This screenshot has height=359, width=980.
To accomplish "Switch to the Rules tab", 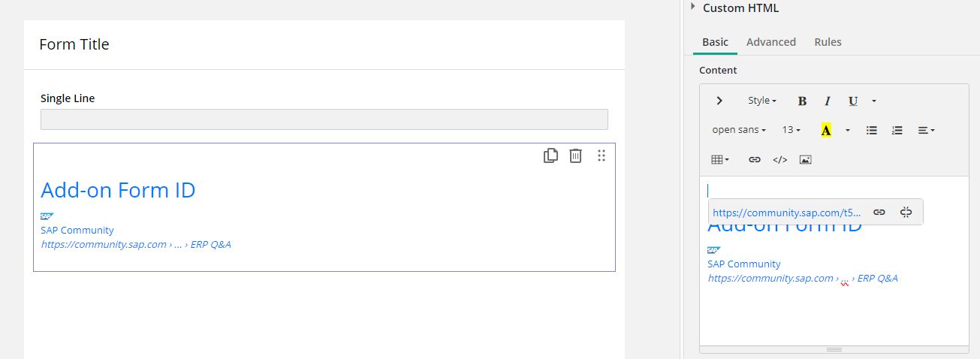I will tap(828, 42).
